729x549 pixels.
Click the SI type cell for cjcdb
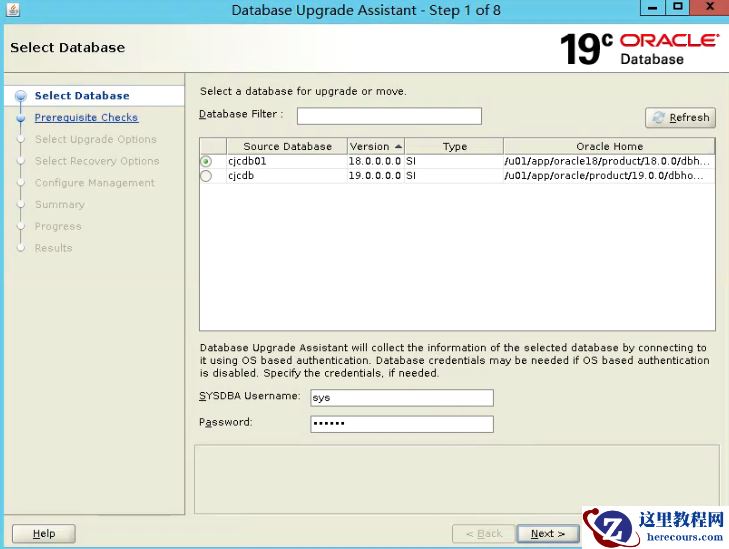(454, 176)
